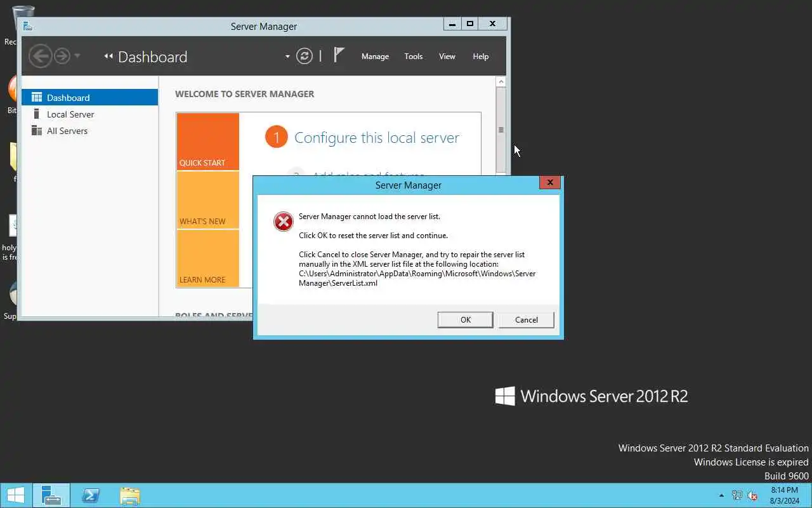The width and height of the screenshot is (812, 508).
Task: Click the orange step 1 circle
Action: tap(277, 137)
